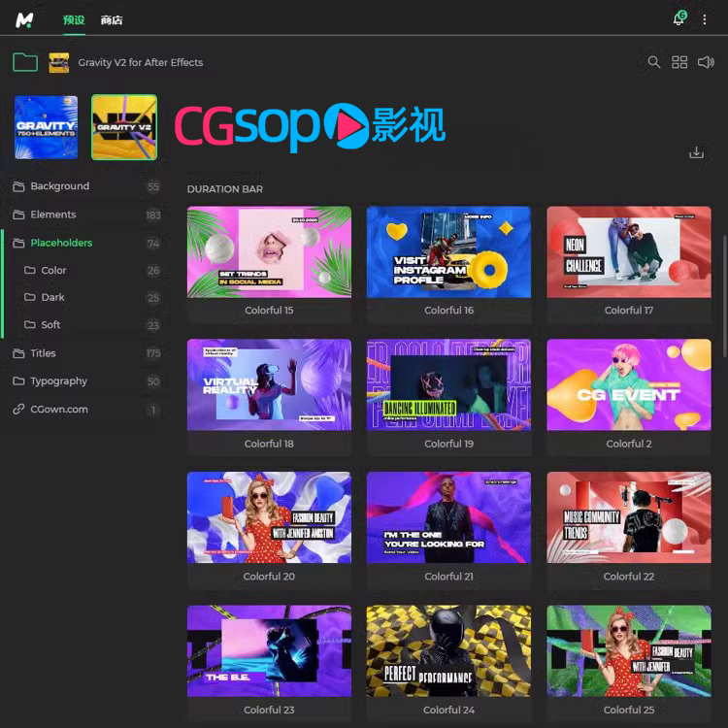The width and height of the screenshot is (728, 728).
Task: Collapse the Placeholders category
Action: (61, 243)
